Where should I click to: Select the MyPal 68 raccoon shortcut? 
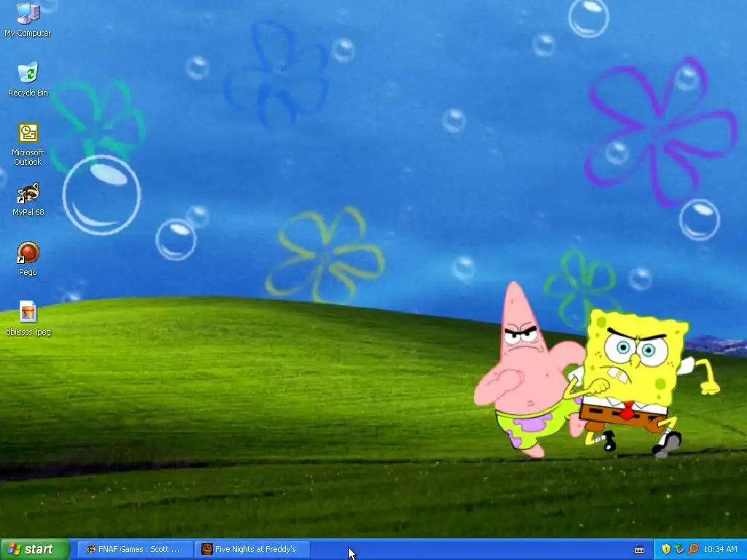(x=28, y=199)
